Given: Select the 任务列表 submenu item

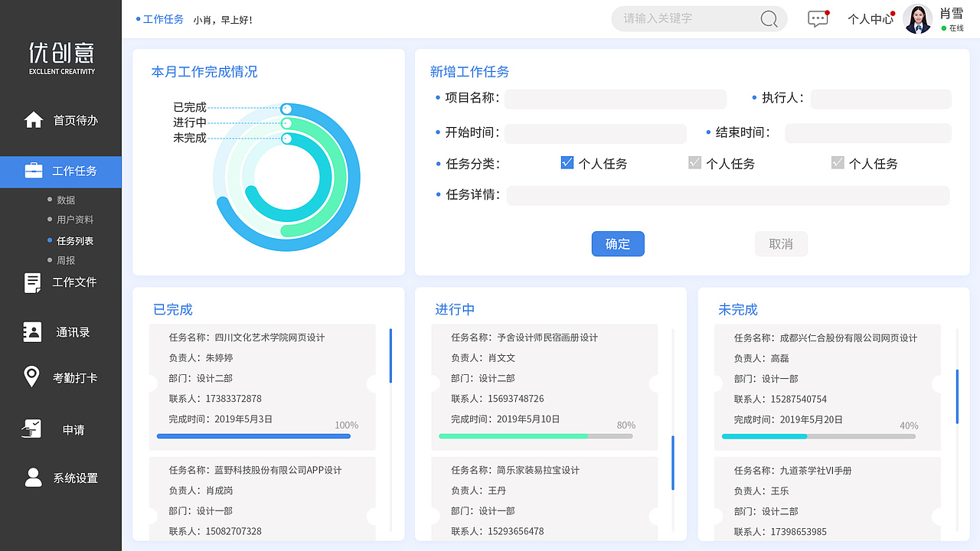Looking at the screenshot, I should [x=75, y=240].
